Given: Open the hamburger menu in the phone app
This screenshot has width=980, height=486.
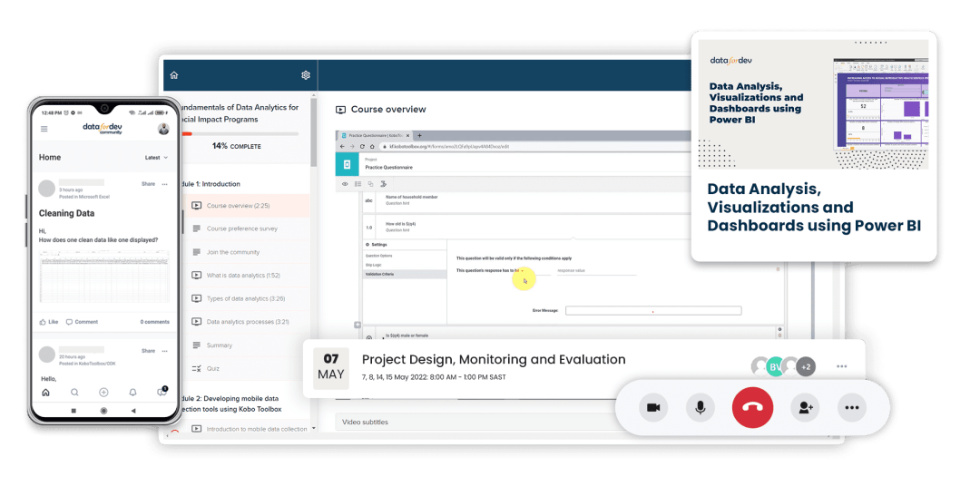Looking at the screenshot, I should pos(44,129).
